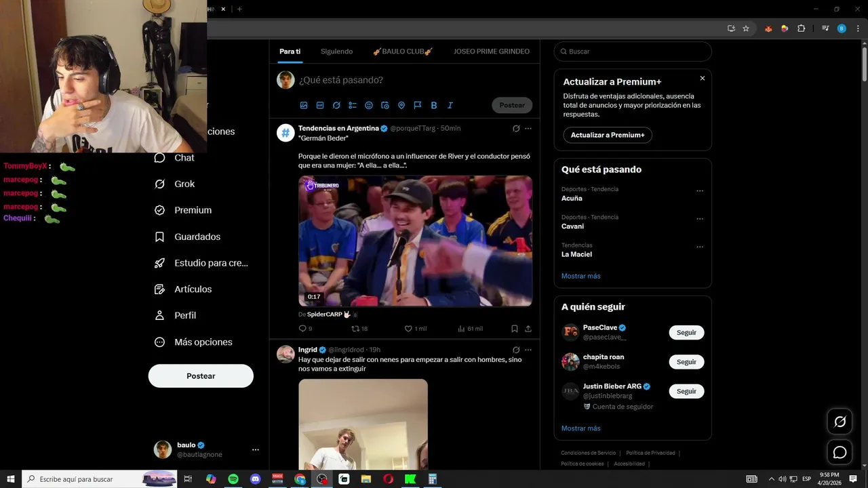Bookmark the Tendencias en Argentina post

pyautogui.click(x=515, y=329)
